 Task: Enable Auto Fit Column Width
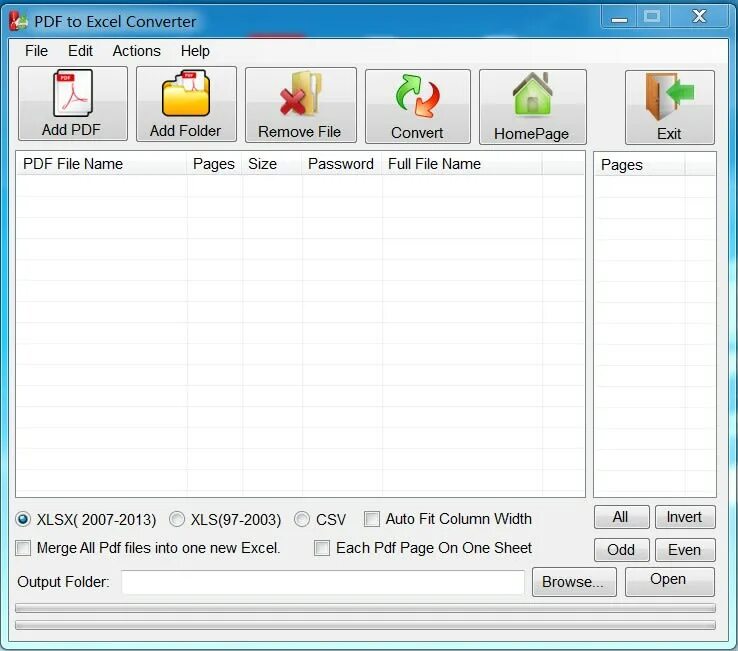click(371, 519)
